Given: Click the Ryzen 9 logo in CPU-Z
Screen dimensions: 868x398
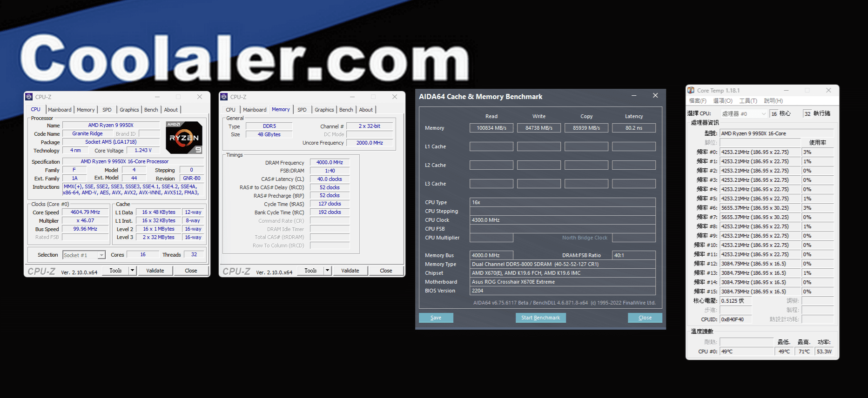Looking at the screenshot, I should 184,138.
